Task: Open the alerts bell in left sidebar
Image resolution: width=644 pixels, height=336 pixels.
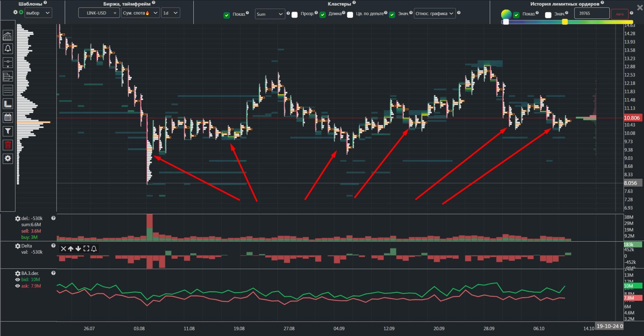Action: tap(8, 49)
